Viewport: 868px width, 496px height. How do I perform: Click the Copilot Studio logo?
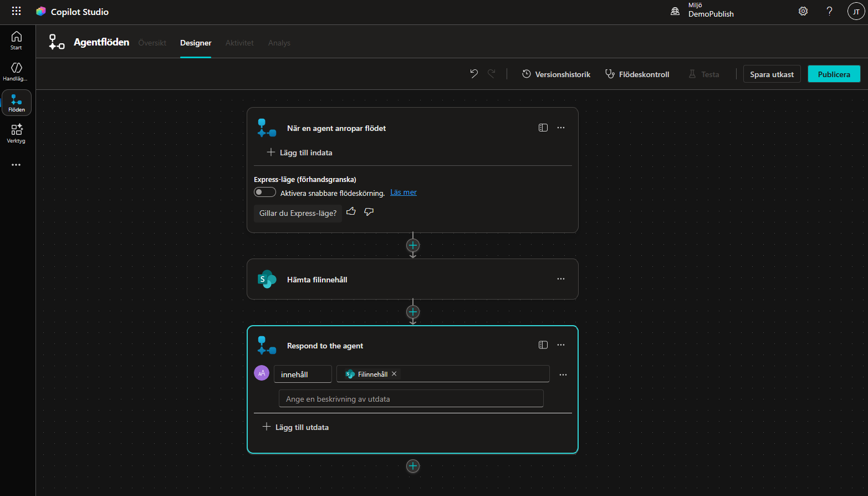click(x=41, y=12)
